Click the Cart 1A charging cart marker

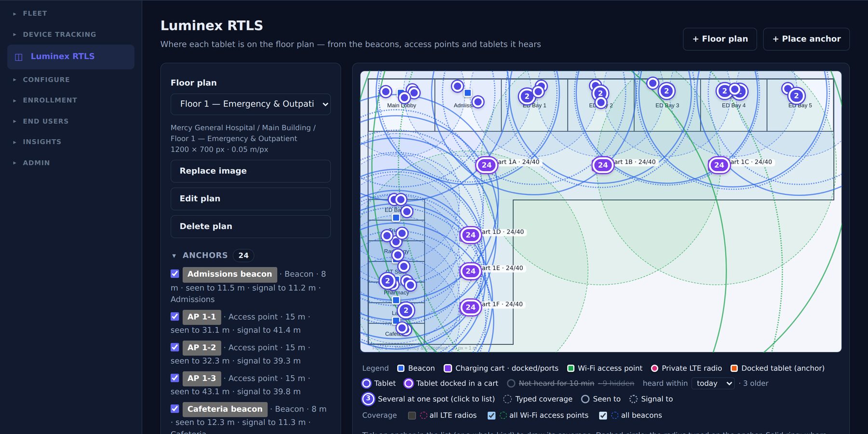coord(487,165)
